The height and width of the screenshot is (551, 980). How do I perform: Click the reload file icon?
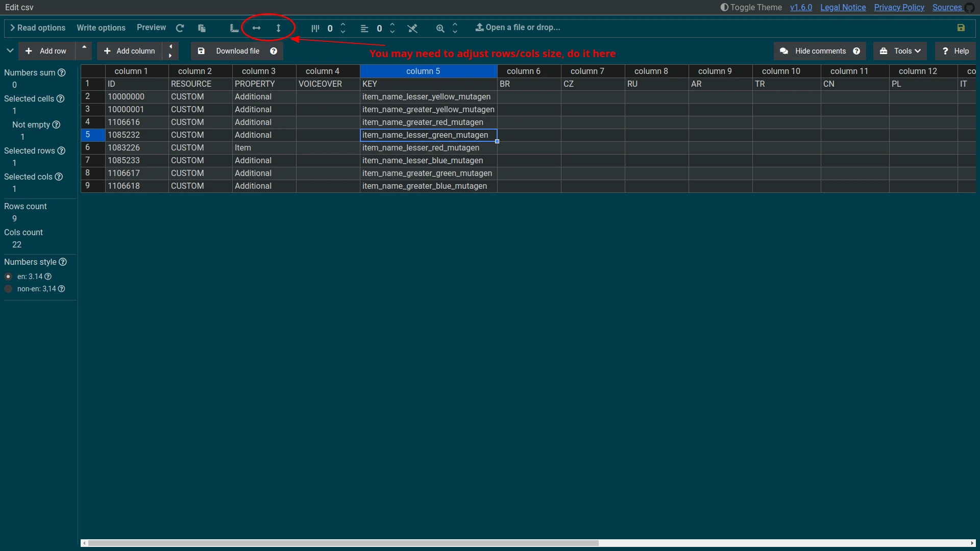(180, 28)
